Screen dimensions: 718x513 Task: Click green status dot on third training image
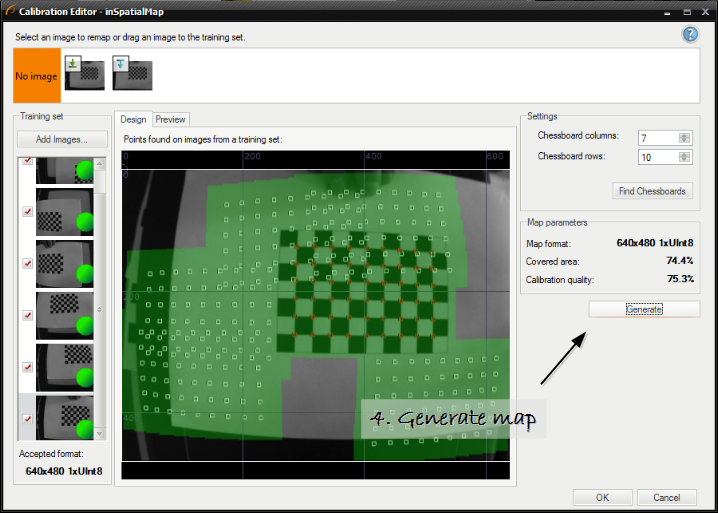click(x=85, y=274)
